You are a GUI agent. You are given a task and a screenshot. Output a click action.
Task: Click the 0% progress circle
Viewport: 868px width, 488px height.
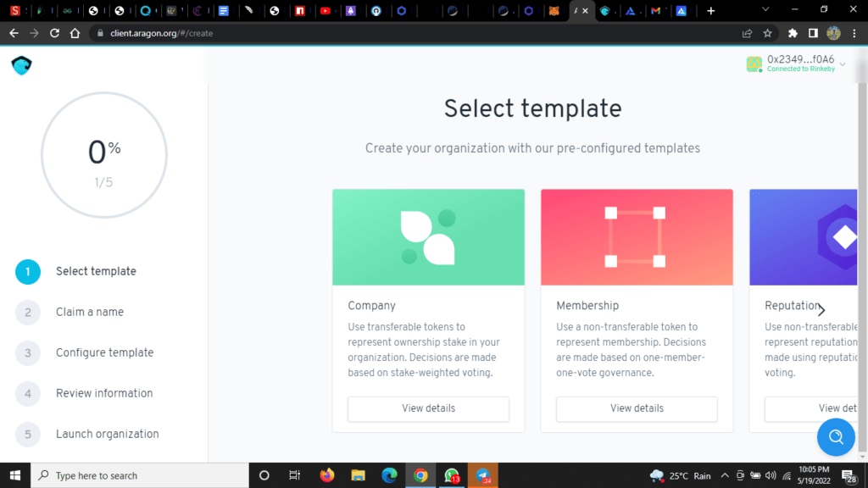(104, 155)
